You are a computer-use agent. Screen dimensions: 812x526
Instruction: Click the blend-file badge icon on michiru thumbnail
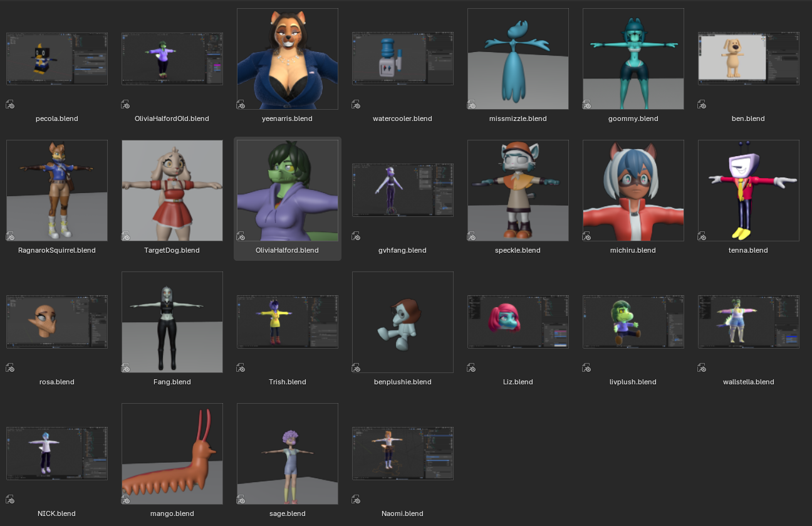click(x=586, y=236)
